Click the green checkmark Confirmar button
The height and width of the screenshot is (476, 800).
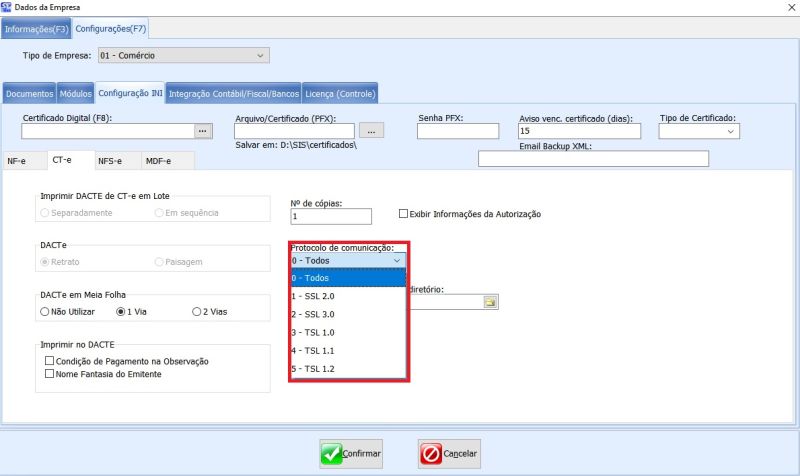352,453
